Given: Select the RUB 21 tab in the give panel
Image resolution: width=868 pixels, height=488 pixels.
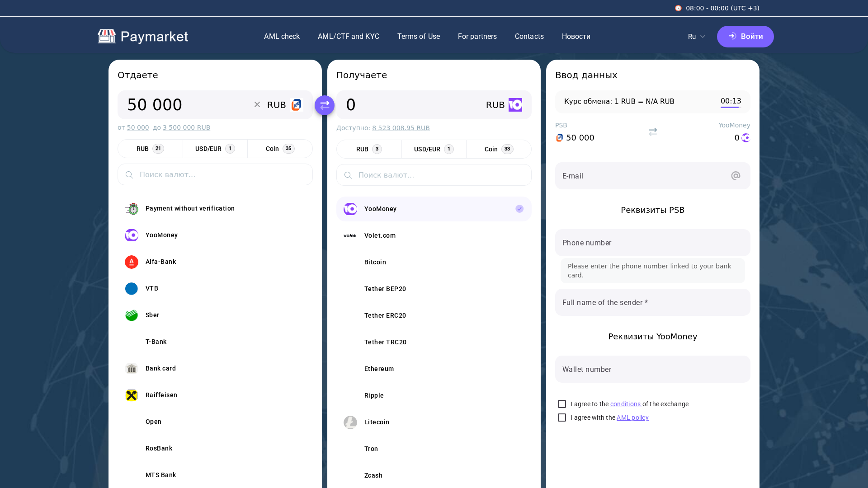Looking at the screenshot, I should 151,149.
